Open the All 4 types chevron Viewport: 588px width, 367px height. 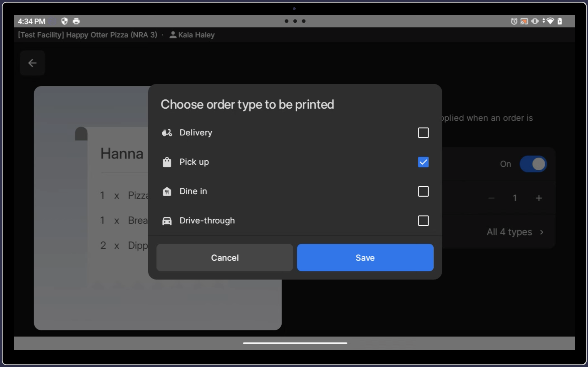(542, 232)
